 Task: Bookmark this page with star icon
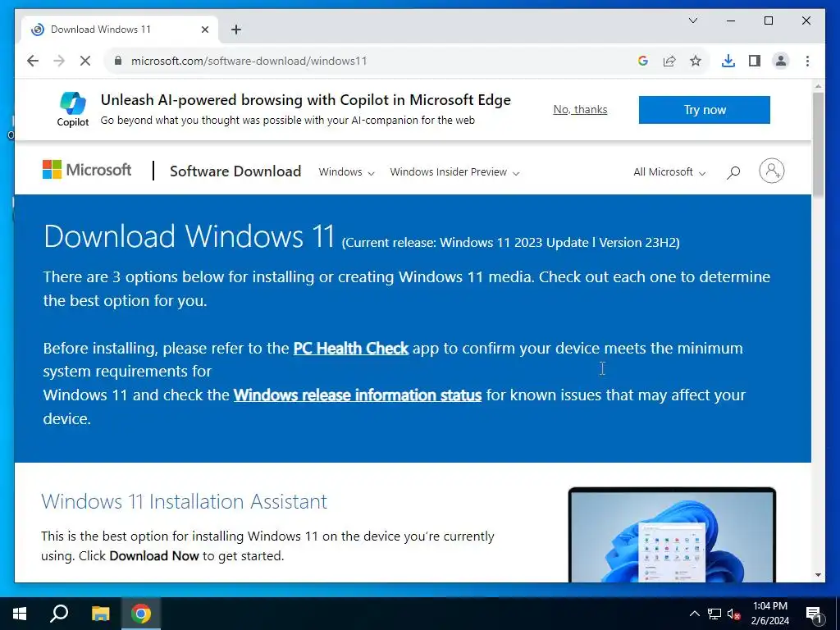click(x=696, y=61)
